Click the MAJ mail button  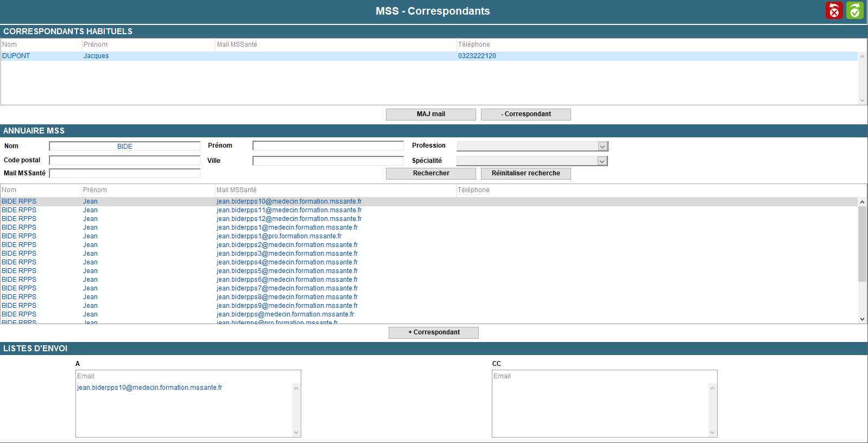point(430,114)
